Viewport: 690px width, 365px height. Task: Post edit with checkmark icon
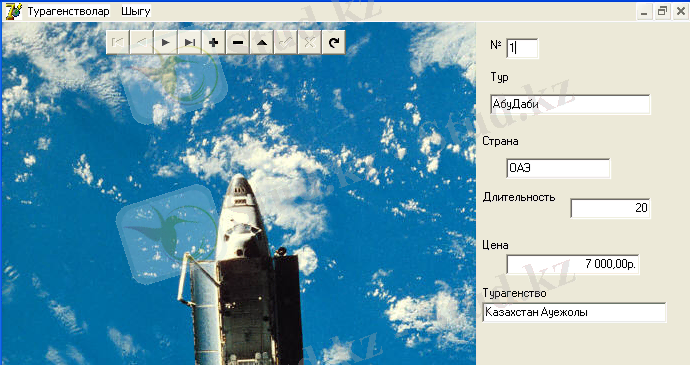(x=286, y=42)
